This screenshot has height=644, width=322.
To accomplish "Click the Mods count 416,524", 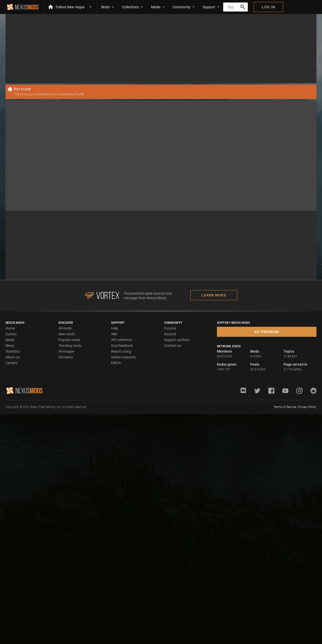I will pyautogui.click(x=256, y=356).
